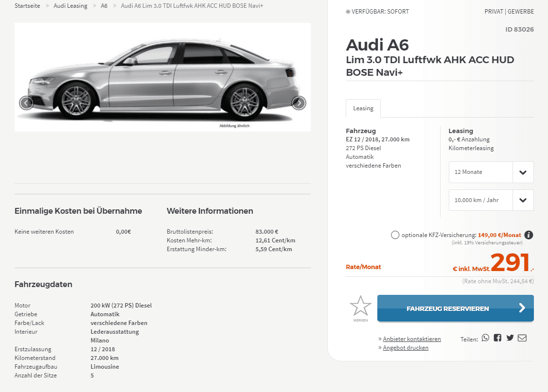Click current breadcrumb Audi A6 Lim 3.0 TDI
548x392 pixels.
click(192, 6)
